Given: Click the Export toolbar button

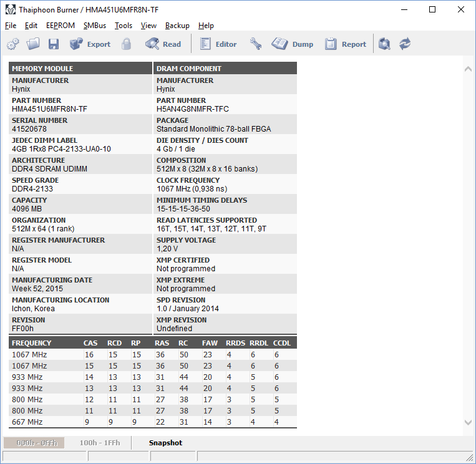Looking at the screenshot, I should tap(90, 44).
